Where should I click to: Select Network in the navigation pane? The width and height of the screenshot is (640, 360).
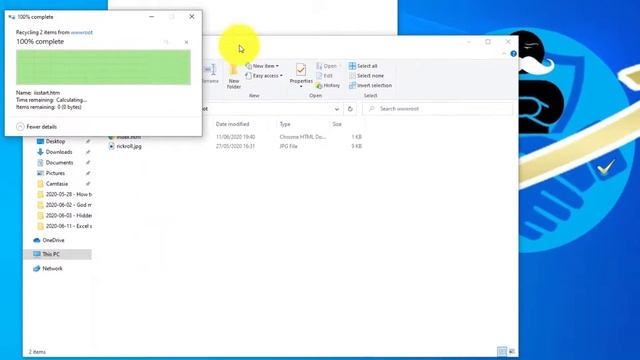52,269
